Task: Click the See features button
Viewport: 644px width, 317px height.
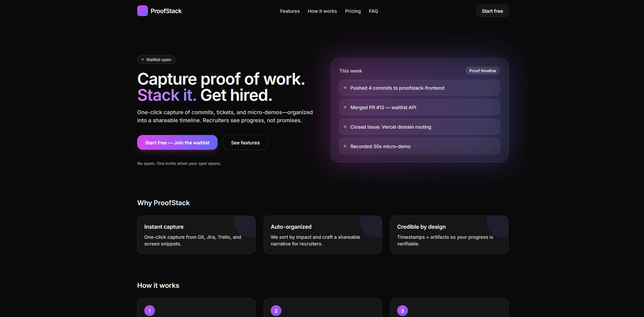Action: (245, 142)
